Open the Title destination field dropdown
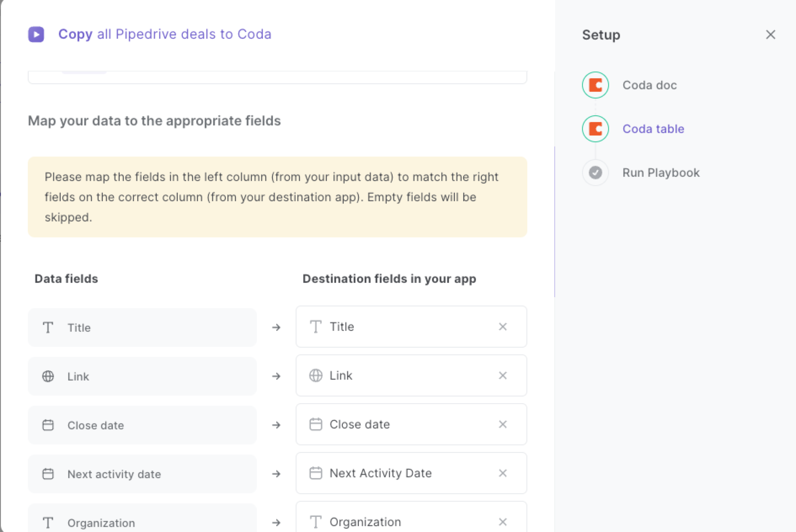 click(411, 327)
